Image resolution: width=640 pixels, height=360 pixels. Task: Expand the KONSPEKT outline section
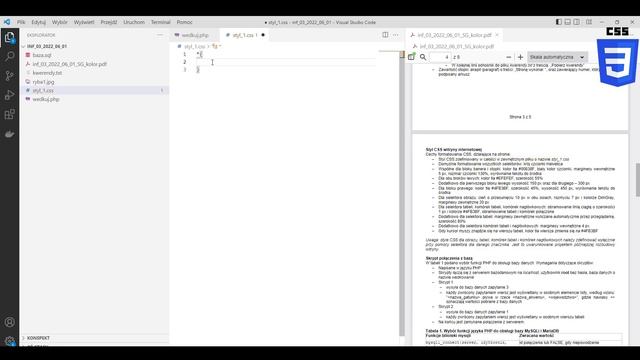point(38,338)
